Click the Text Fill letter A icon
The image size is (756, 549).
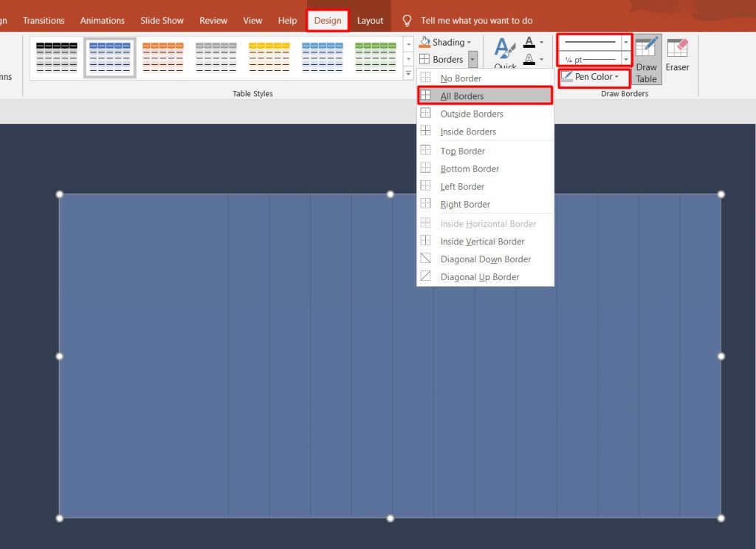(x=529, y=42)
